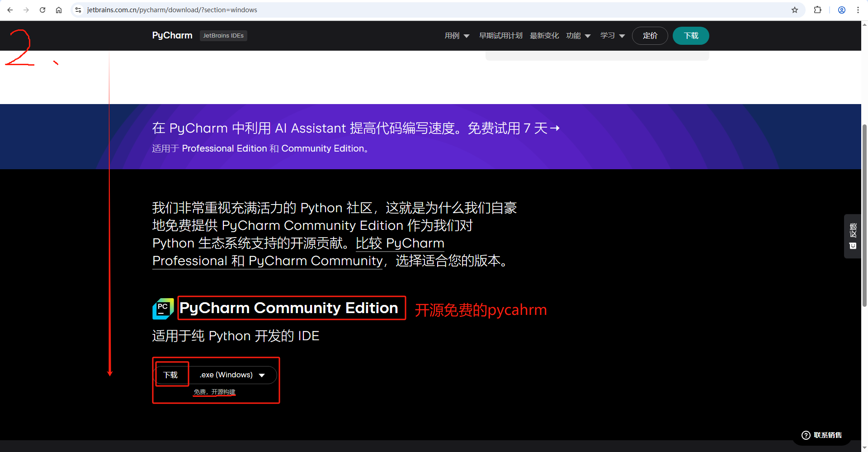Reload the current page

pos(42,10)
